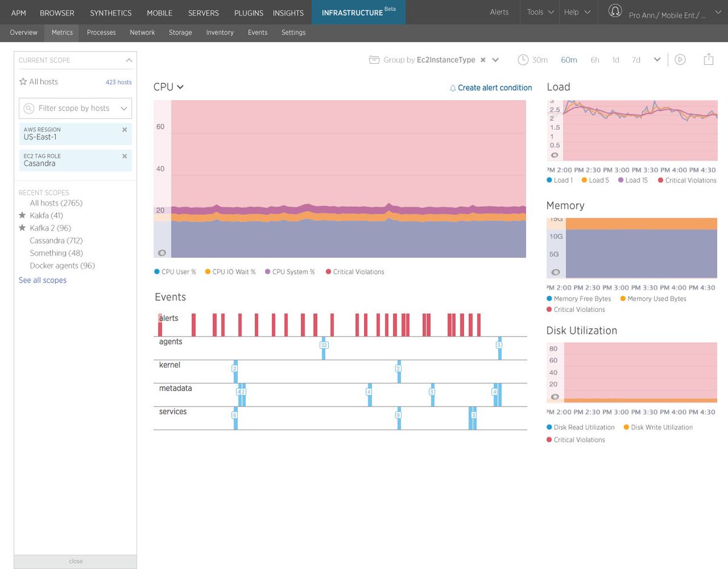Toggle CPU IO Wait % legend series

click(x=231, y=272)
